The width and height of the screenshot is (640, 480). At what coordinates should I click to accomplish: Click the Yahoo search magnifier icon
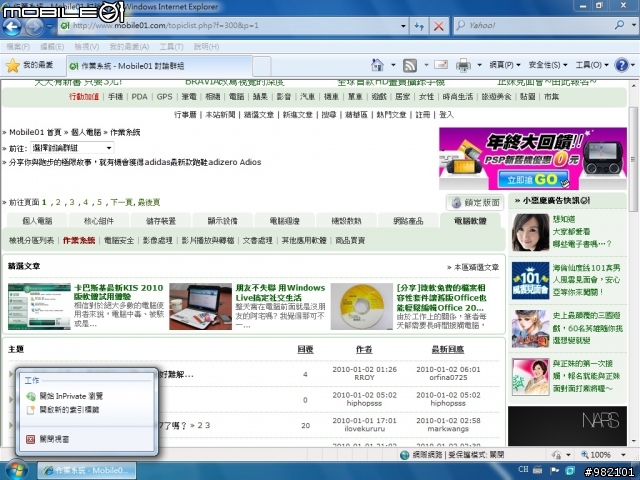[620, 25]
